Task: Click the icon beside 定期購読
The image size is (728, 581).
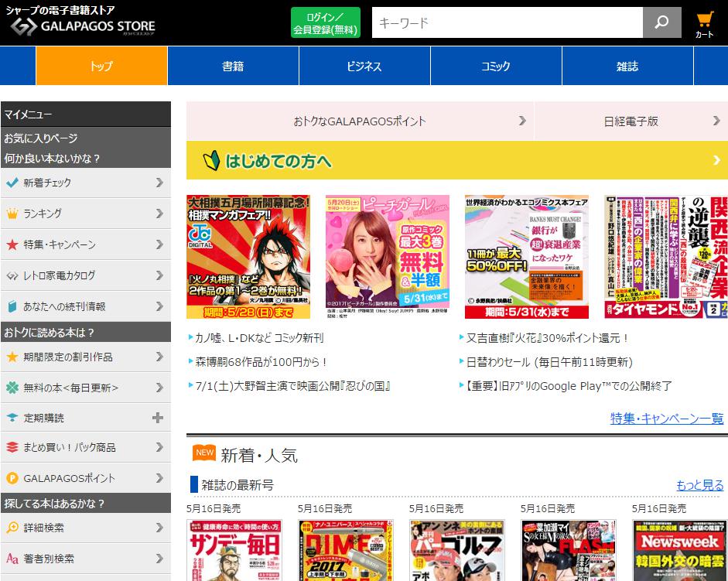Action: coord(12,418)
